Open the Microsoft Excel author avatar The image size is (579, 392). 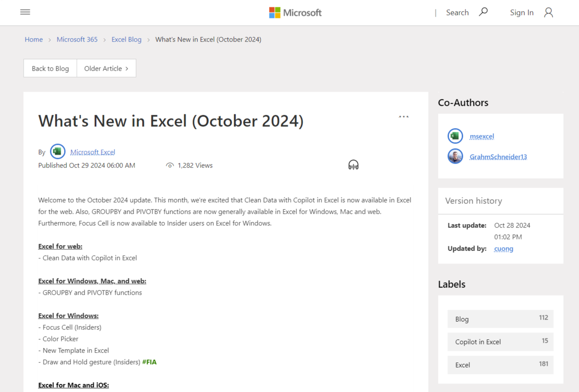(57, 151)
